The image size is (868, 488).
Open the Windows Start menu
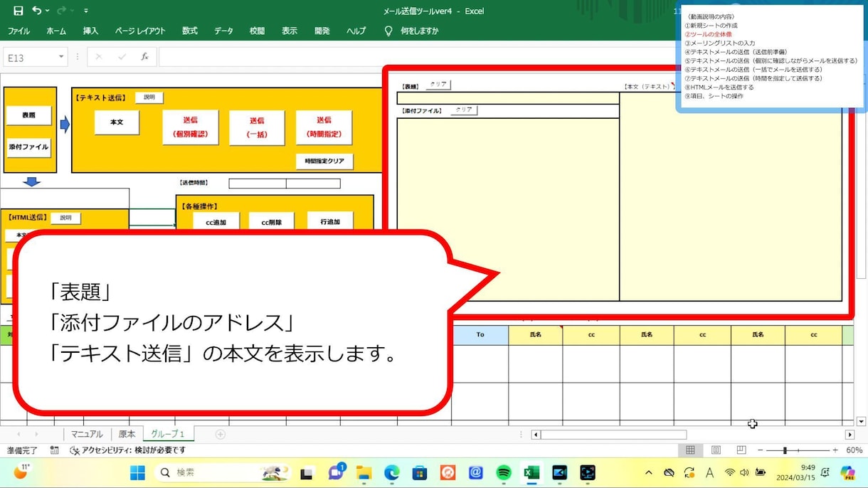pos(137,472)
